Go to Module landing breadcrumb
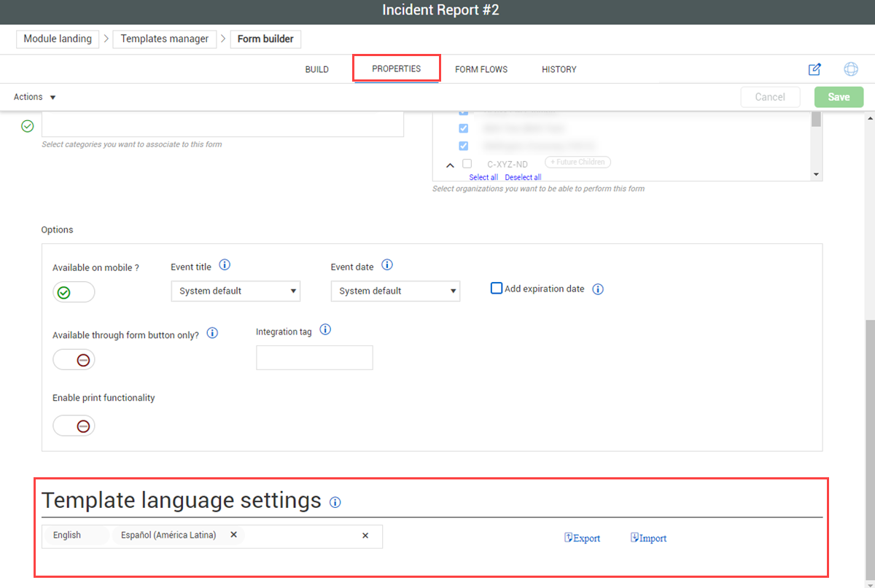 58,39
